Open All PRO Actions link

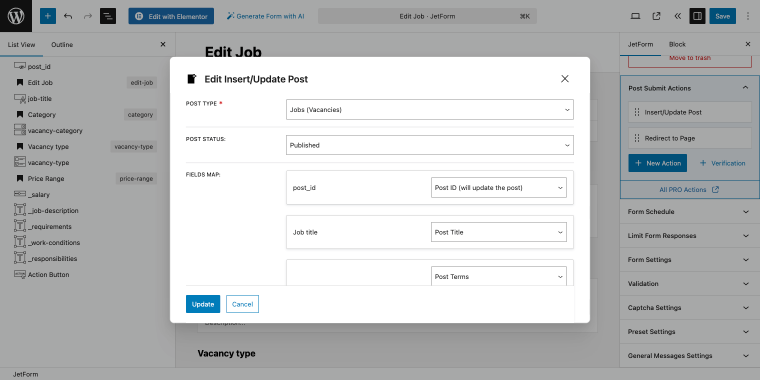[689, 190]
